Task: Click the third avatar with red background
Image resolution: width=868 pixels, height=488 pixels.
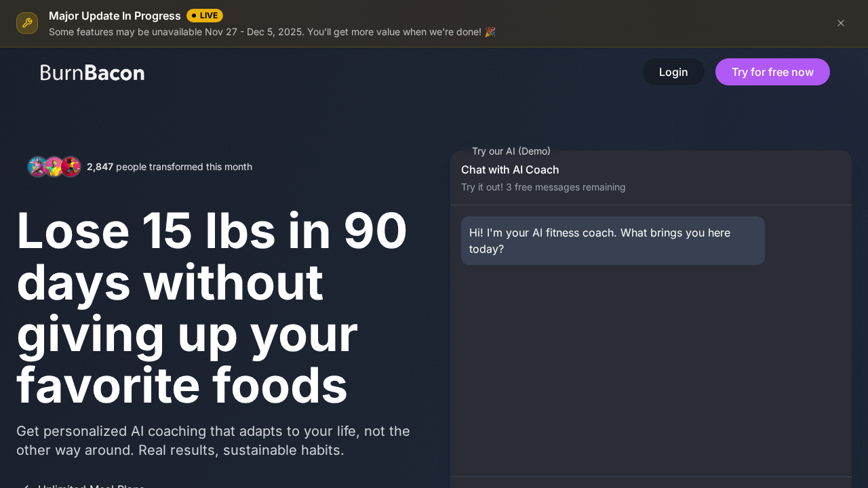Action: click(71, 167)
